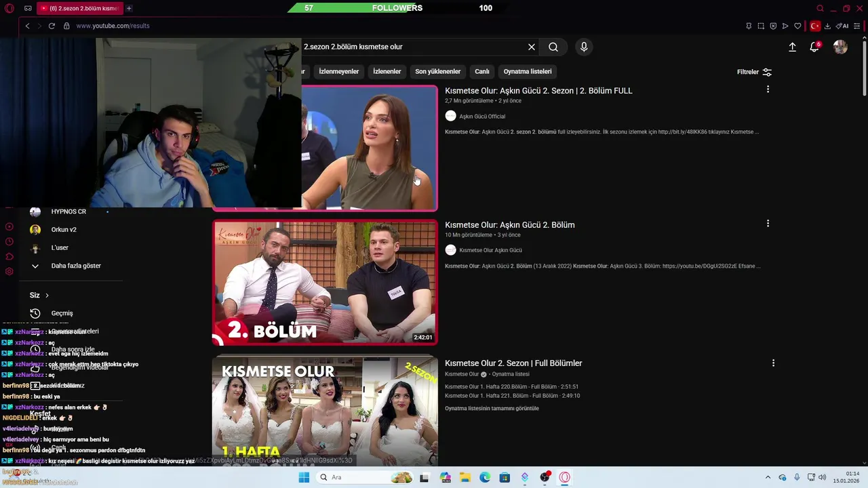Open the Opera AI assistant button
This screenshot has height=488, width=868.
842,26
